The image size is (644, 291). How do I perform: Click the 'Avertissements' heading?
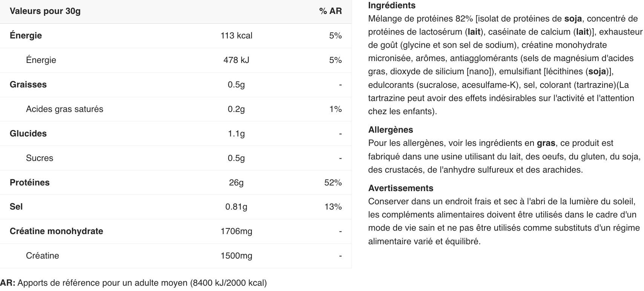(401, 188)
